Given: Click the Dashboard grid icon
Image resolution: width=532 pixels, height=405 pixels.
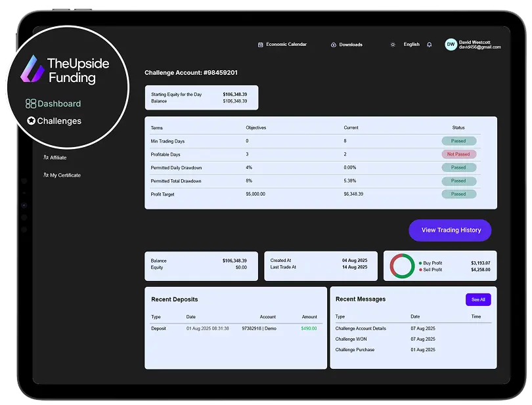Looking at the screenshot, I should [x=31, y=104].
